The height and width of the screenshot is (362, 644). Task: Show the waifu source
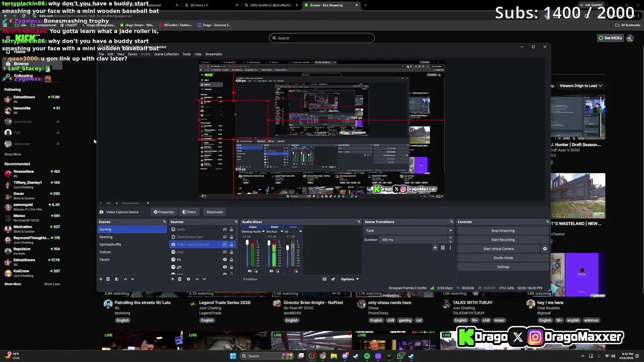point(225,229)
